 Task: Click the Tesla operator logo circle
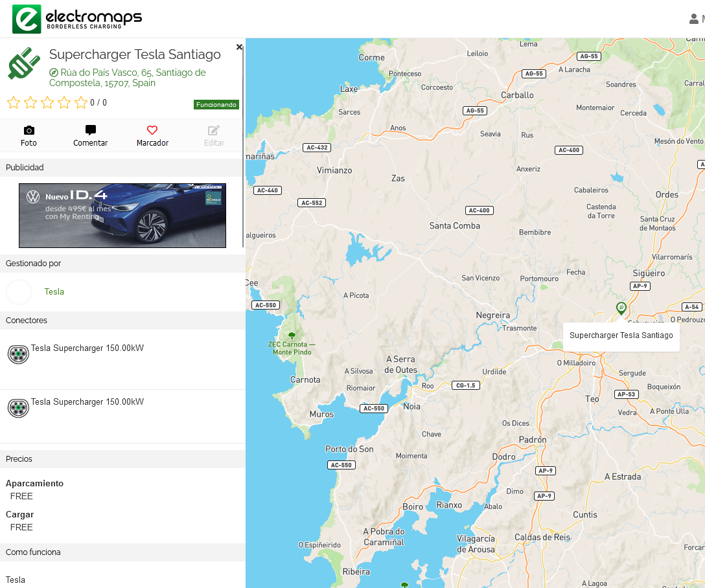tap(19, 292)
